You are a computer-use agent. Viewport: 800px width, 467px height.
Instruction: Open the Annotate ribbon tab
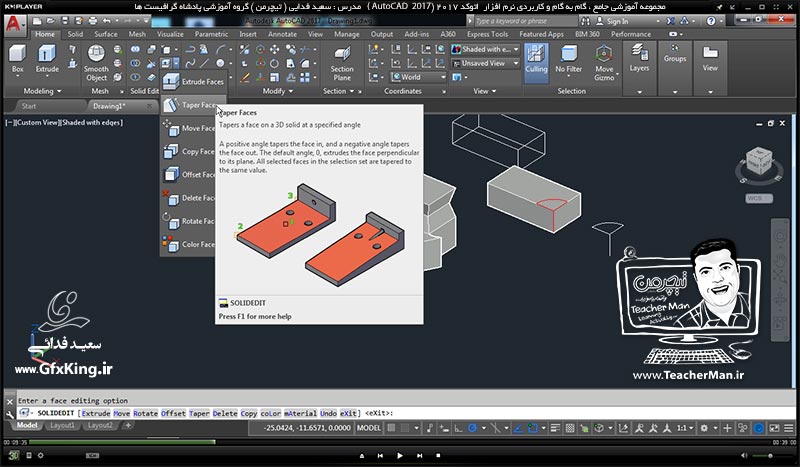(x=282, y=34)
